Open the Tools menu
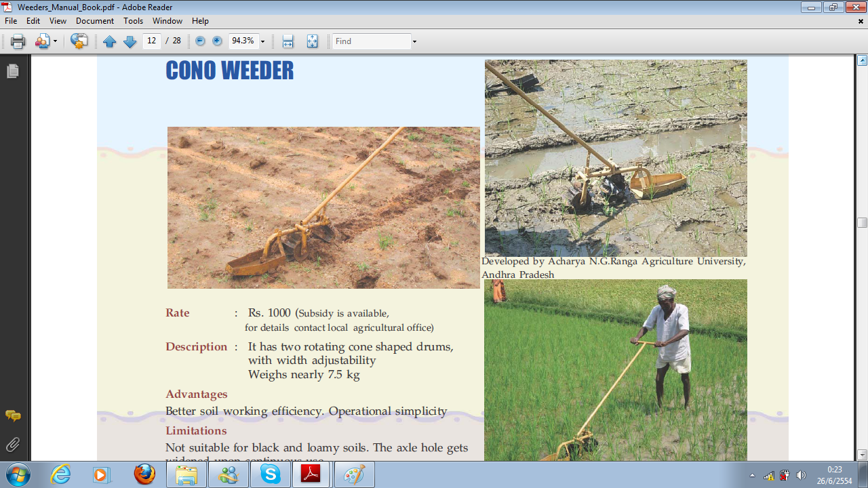Image resolution: width=868 pixels, height=488 pixels. coord(133,21)
